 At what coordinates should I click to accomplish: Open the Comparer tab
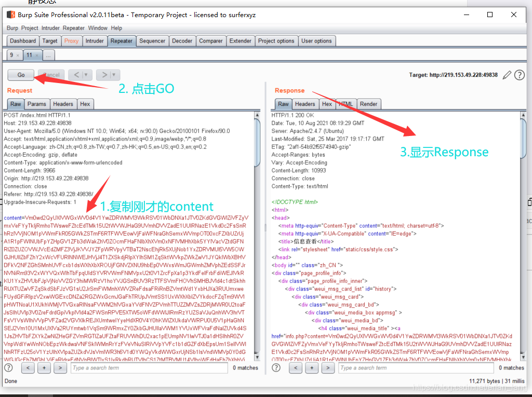211,41
